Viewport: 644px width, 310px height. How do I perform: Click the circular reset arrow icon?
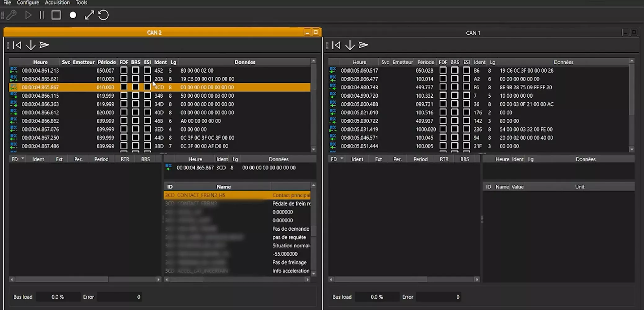[x=104, y=15]
